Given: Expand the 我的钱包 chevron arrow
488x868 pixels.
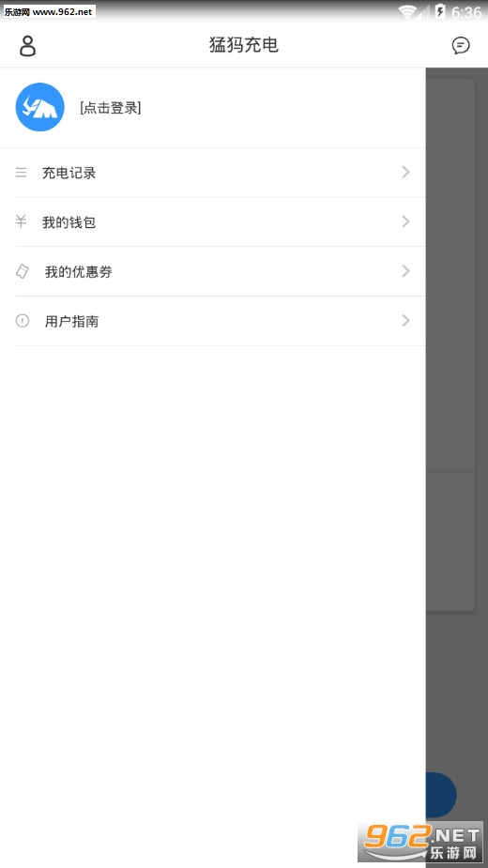Looking at the screenshot, I should pyautogui.click(x=406, y=221).
